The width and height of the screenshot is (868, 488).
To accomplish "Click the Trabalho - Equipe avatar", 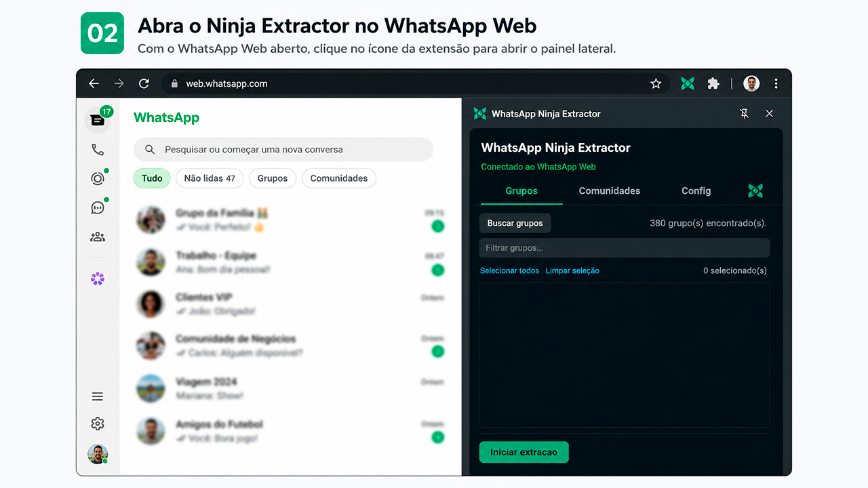I will [x=151, y=262].
